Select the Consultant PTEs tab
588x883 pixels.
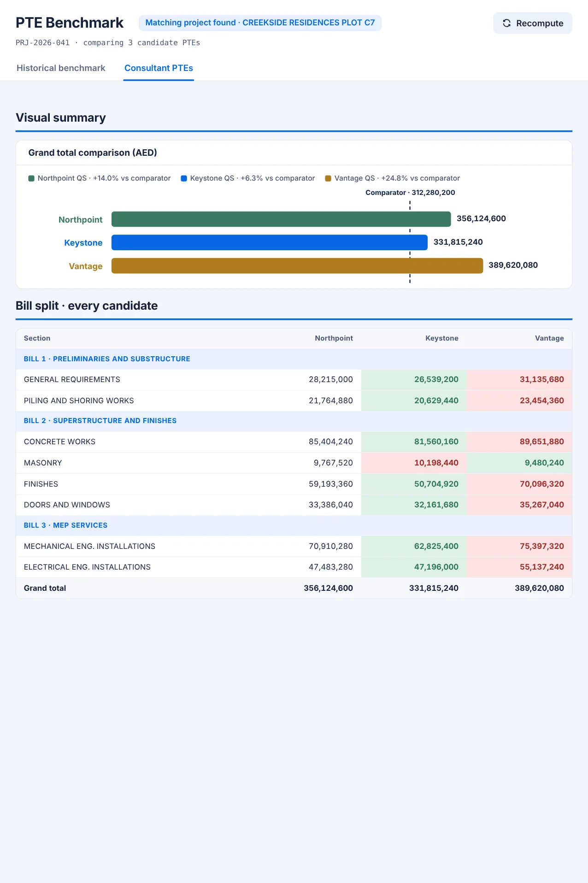pos(159,68)
